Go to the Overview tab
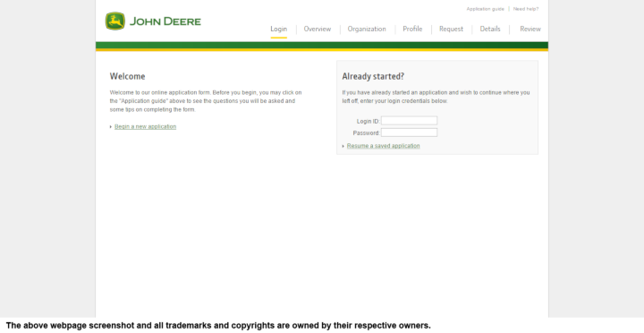644x333 pixels. click(x=317, y=30)
